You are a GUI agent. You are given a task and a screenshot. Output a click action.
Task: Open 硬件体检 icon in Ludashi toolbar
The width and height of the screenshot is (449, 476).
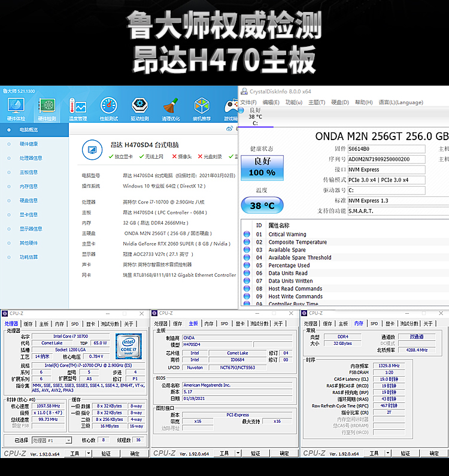(x=16, y=110)
